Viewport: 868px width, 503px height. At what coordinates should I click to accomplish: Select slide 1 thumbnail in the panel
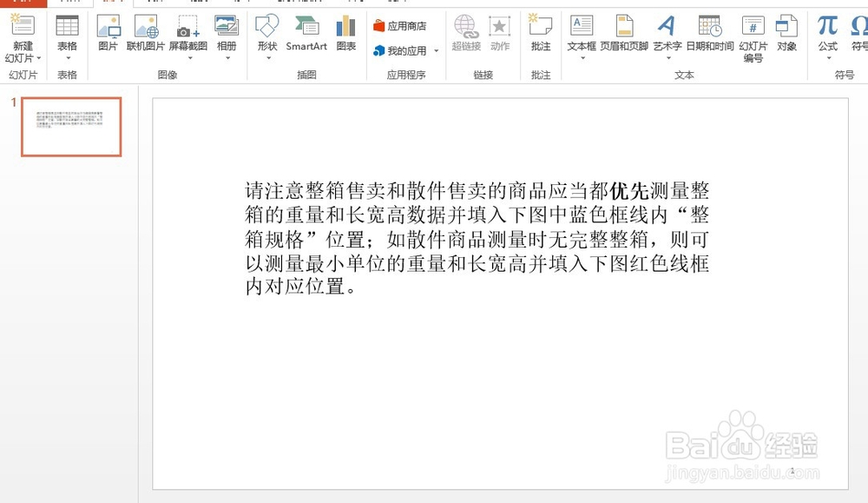71,125
